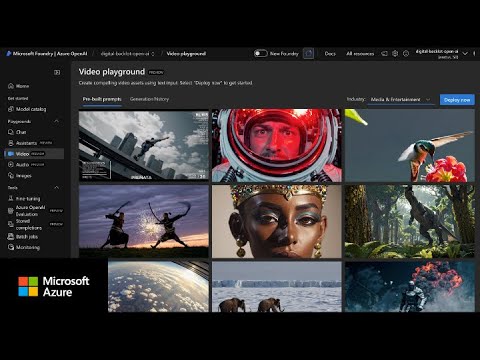Open the Video playground breadcrumb
Image resolution: width=480 pixels, height=360 pixels.
point(186,54)
